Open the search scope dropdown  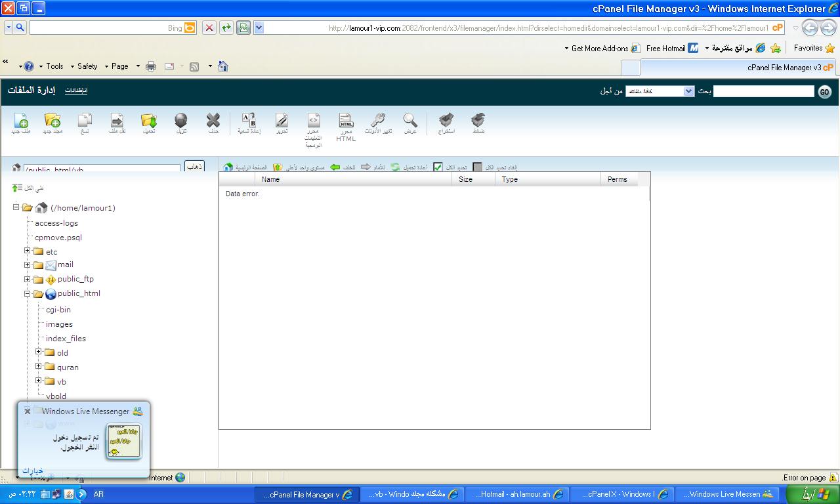pos(660,91)
